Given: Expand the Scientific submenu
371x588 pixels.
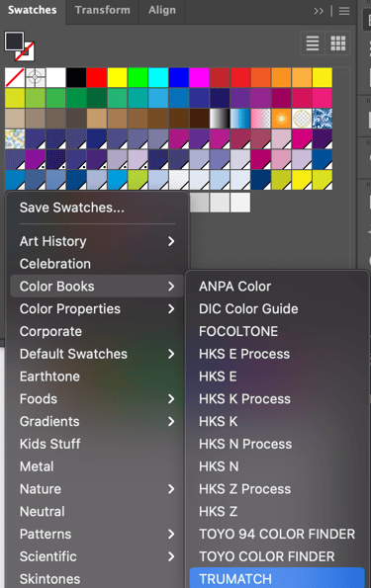Looking at the screenshot, I should (97, 556).
